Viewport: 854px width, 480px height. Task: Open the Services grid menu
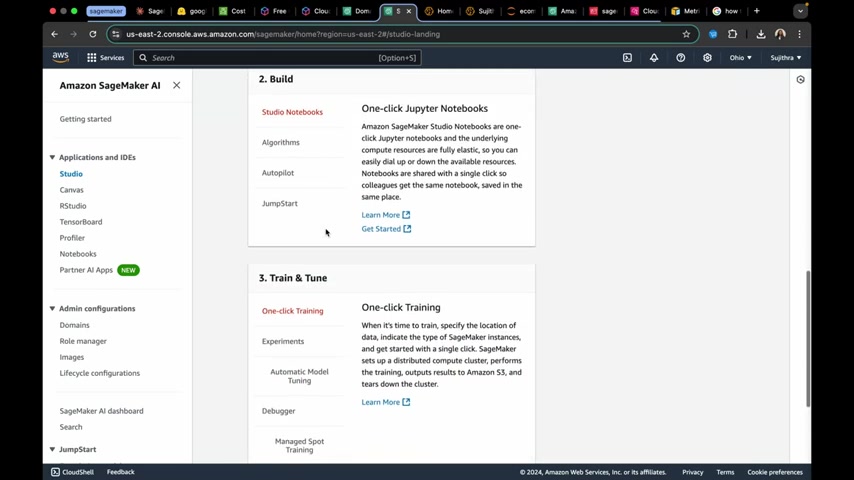[x=106, y=58]
